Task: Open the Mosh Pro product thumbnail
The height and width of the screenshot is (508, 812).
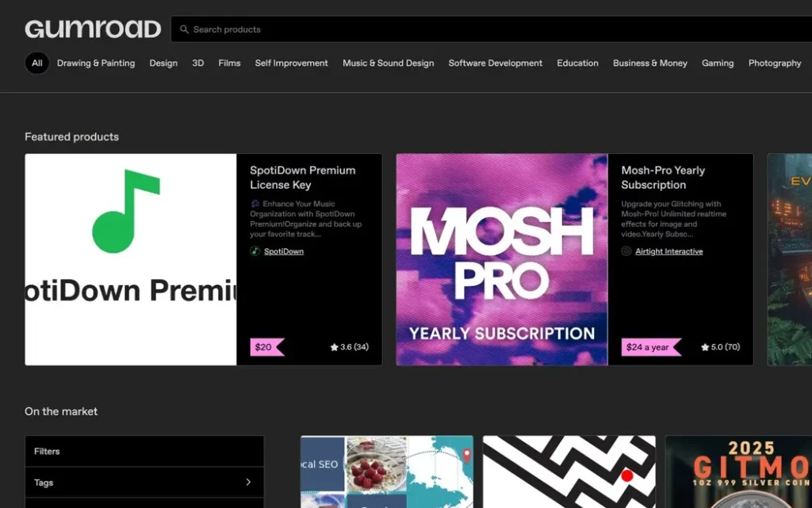Action: pyautogui.click(x=502, y=260)
